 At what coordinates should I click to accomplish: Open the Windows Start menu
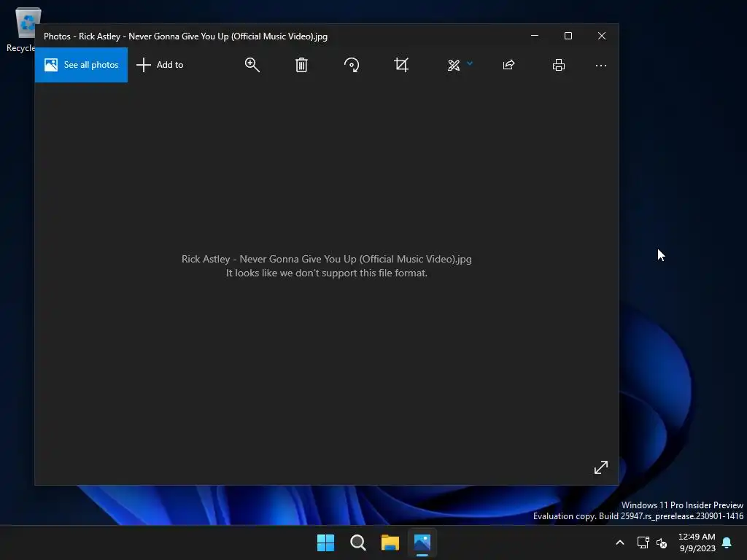tap(326, 542)
